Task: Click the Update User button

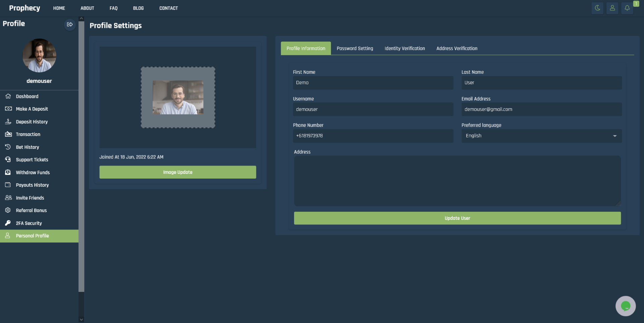Action: [x=457, y=218]
